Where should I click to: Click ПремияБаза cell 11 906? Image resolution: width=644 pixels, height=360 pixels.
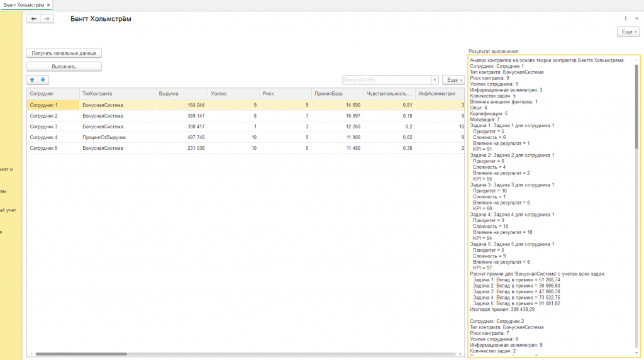[x=337, y=137]
